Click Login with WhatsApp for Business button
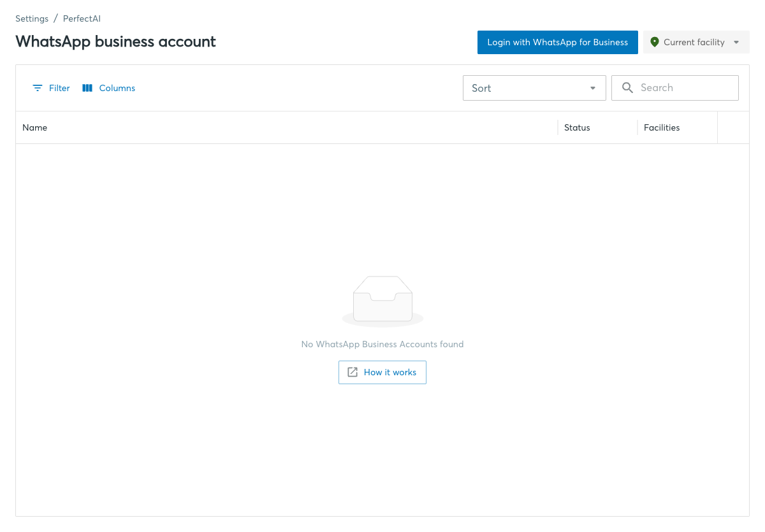The height and width of the screenshot is (532, 765). [558, 42]
